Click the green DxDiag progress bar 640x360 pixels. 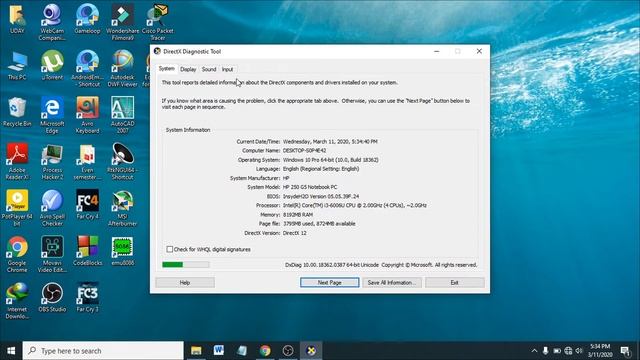[x=186, y=264]
